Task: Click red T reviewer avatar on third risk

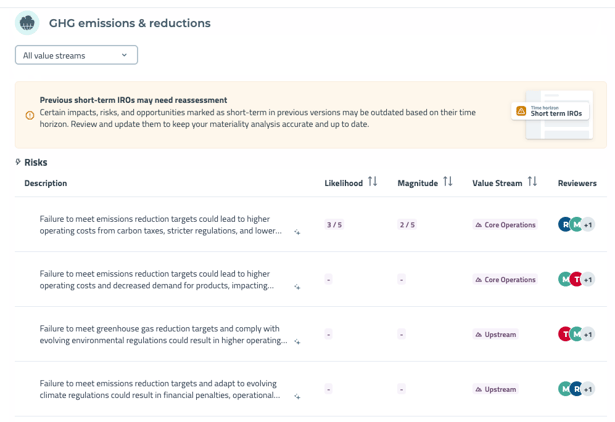Action: [565, 334]
